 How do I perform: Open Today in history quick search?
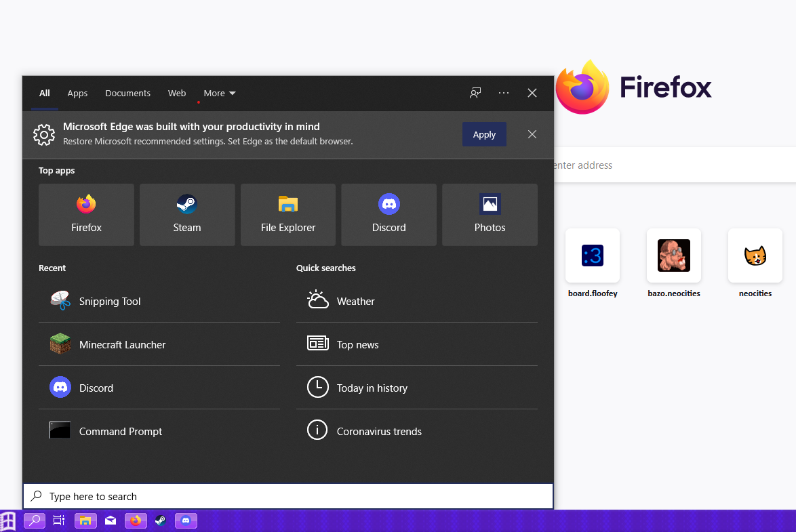[417, 388]
